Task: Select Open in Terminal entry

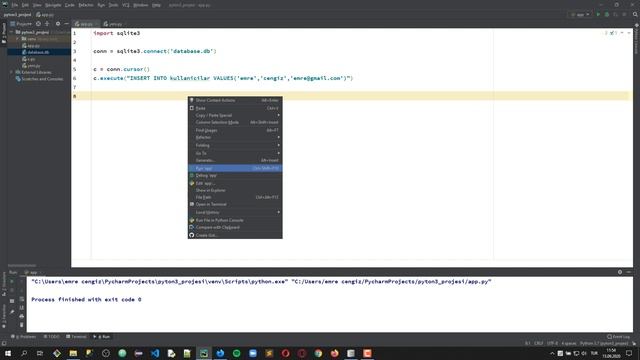Action: pos(235,204)
